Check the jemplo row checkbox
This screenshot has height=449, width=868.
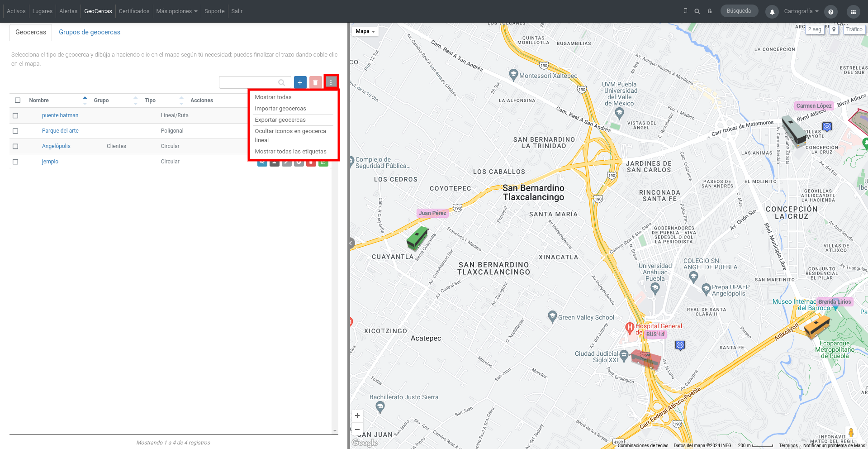[x=15, y=162]
